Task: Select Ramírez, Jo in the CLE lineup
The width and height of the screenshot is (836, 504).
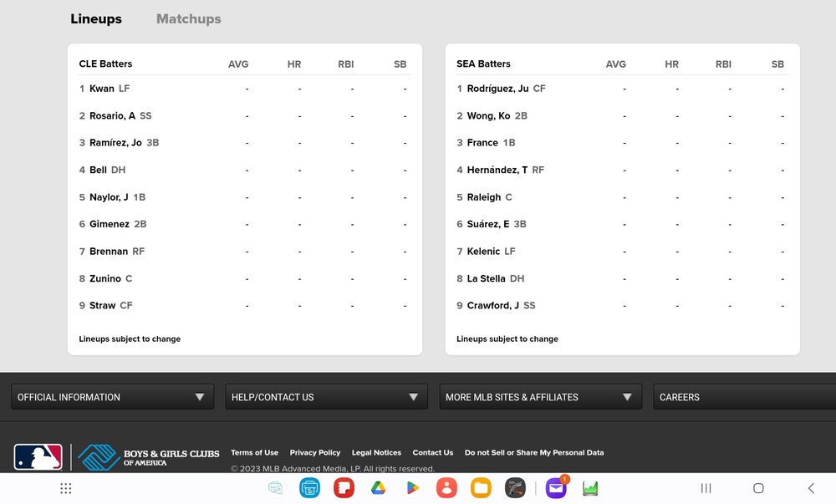Action: point(115,143)
